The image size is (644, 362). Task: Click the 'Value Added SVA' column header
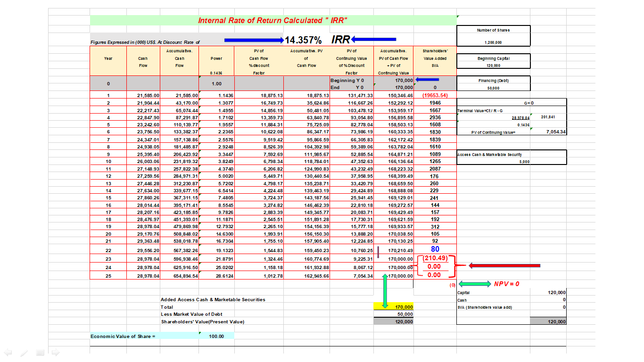coord(435,58)
